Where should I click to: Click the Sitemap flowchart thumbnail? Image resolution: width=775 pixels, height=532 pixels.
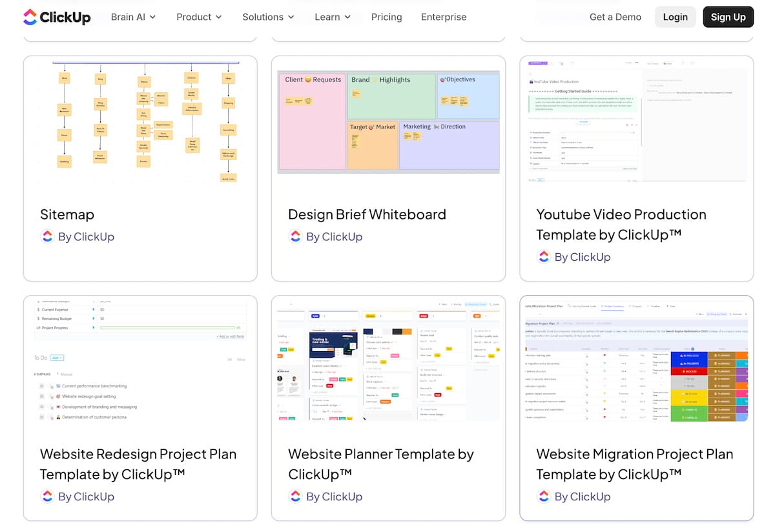[x=140, y=121]
